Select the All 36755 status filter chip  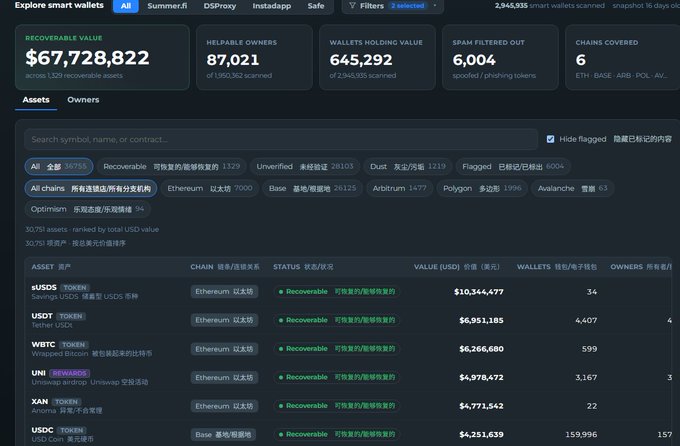(x=59, y=167)
